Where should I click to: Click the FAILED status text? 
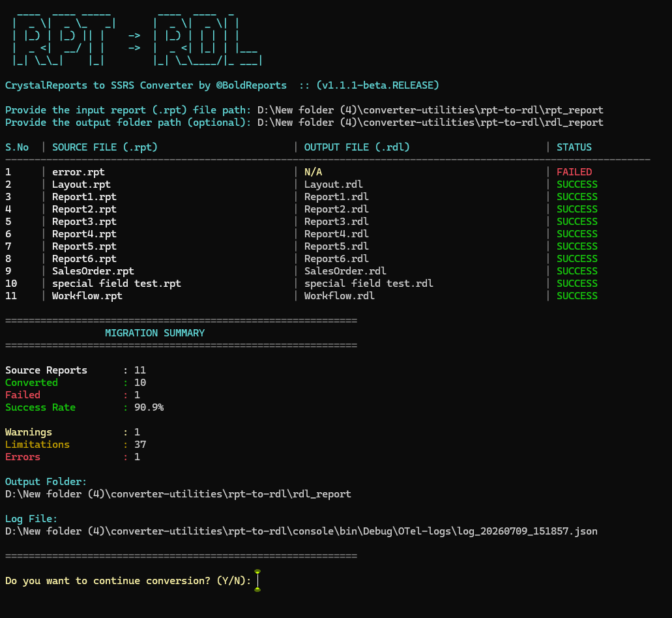point(574,172)
